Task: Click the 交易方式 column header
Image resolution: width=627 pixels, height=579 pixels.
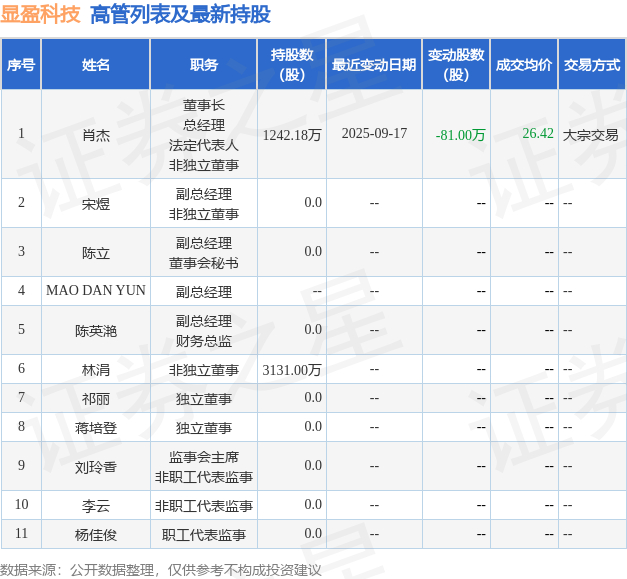Action: point(592,64)
